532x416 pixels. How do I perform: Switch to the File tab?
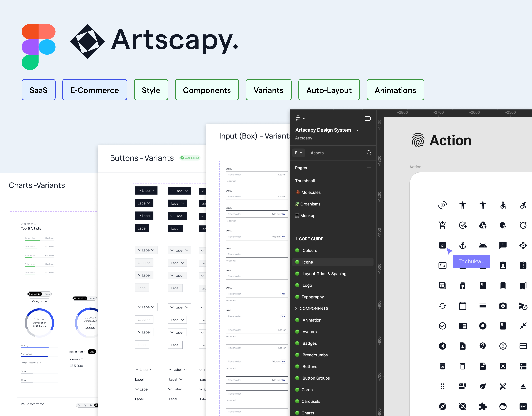pos(298,153)
